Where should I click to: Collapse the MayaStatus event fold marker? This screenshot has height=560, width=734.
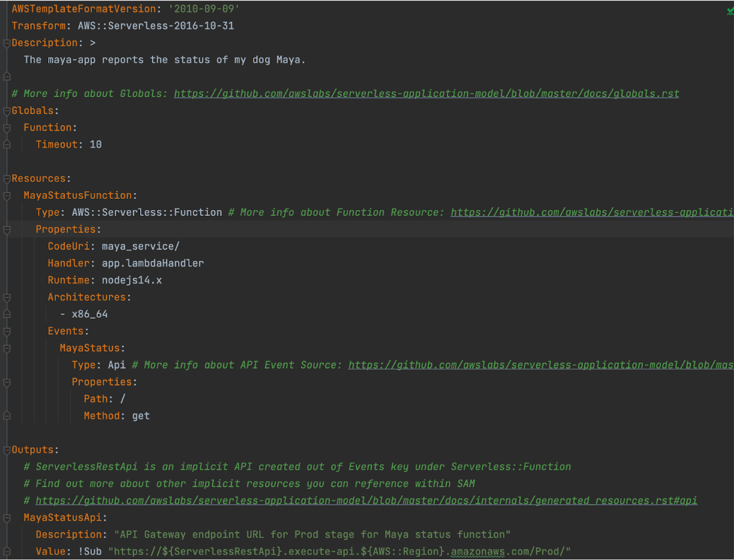coord(6,348)
